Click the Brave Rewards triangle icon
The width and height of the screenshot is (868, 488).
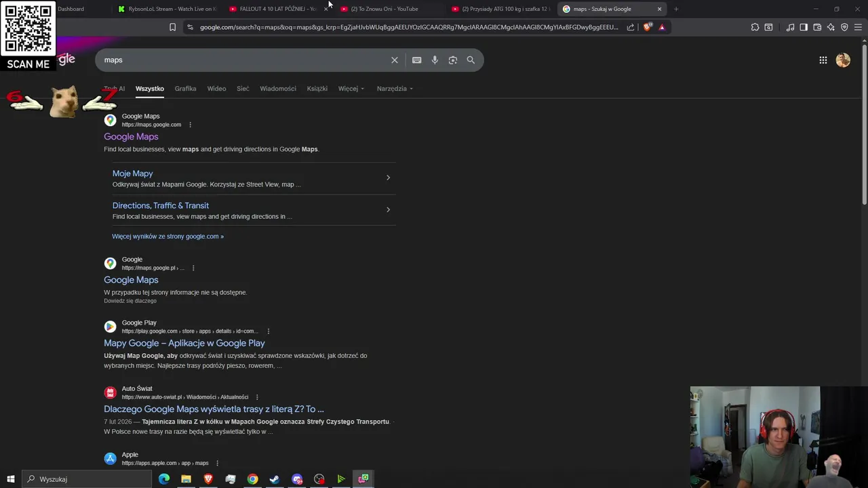click(662, 27)
